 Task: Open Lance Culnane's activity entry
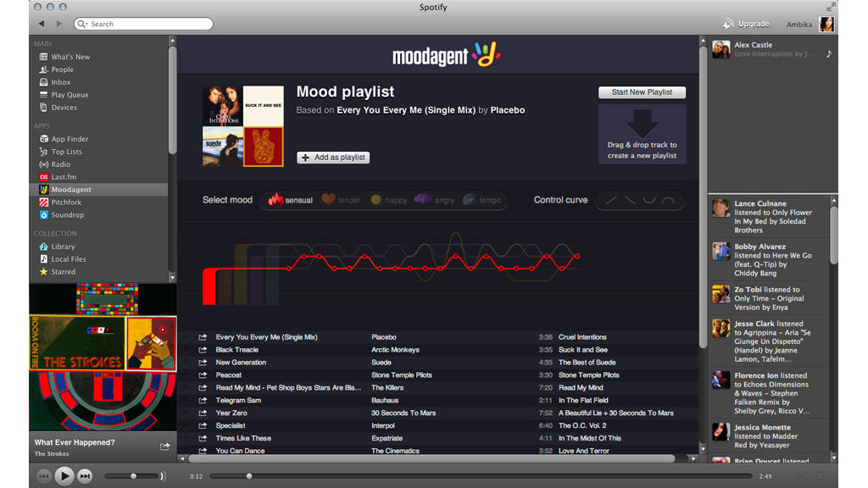tap(768, 216)
